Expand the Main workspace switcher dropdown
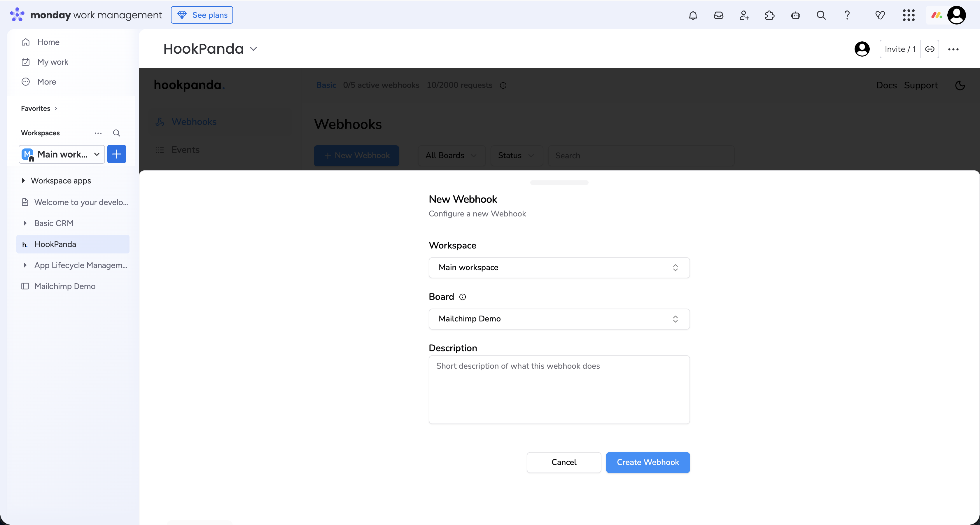Image resolution: width=980 pixels, height=525 pixels. pos(62,154)
